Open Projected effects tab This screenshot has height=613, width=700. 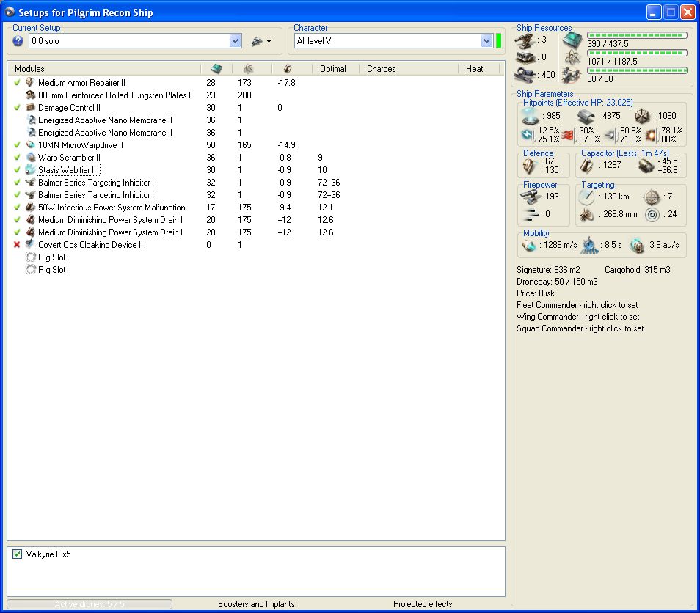point(423,604)
